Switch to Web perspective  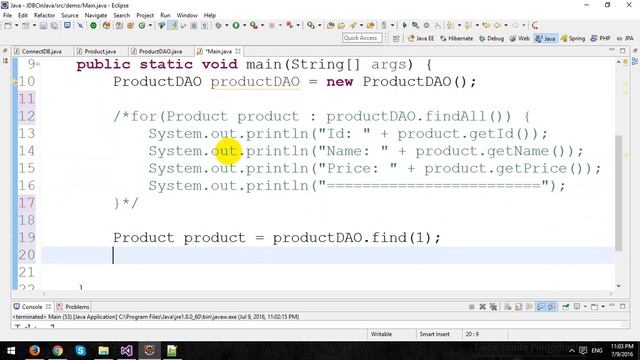519,38
